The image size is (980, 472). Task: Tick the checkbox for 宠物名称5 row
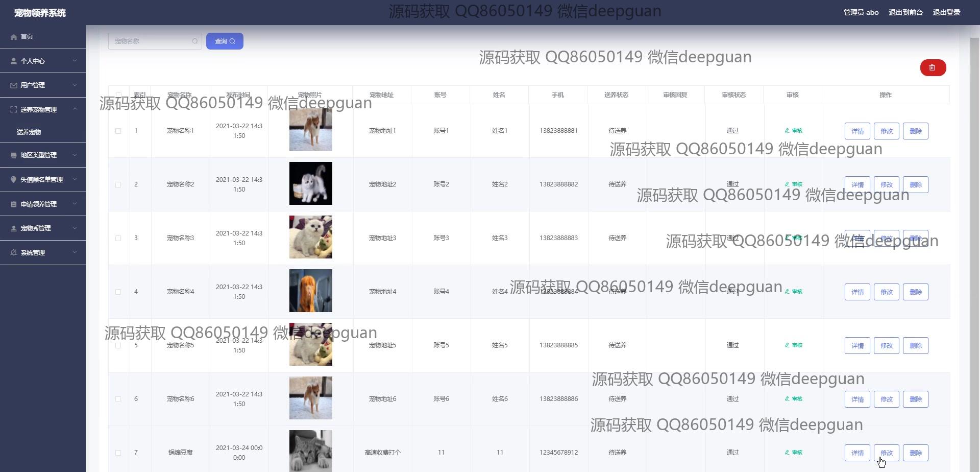pyautogui.click(x=118, y=345)
